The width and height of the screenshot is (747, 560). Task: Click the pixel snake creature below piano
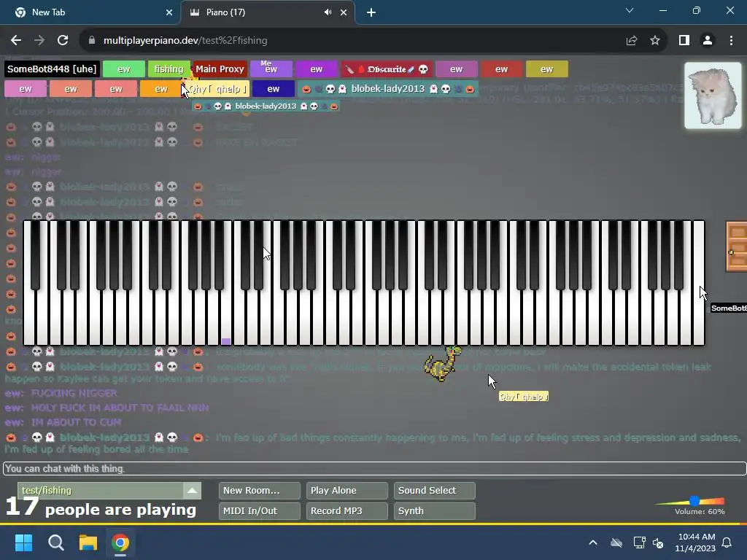click(443, 364)
